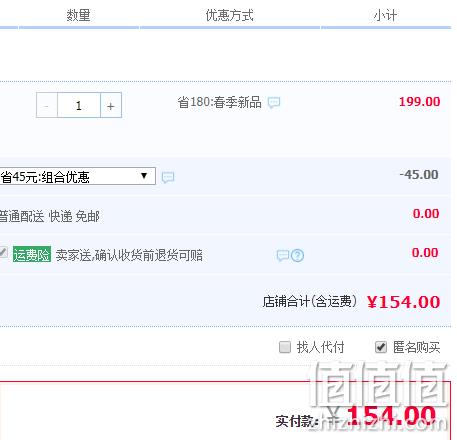The image size is (457, 440).
Task: Click the 普通配送 快递 免邮 shipping text
Action: [x=49, y=216]
